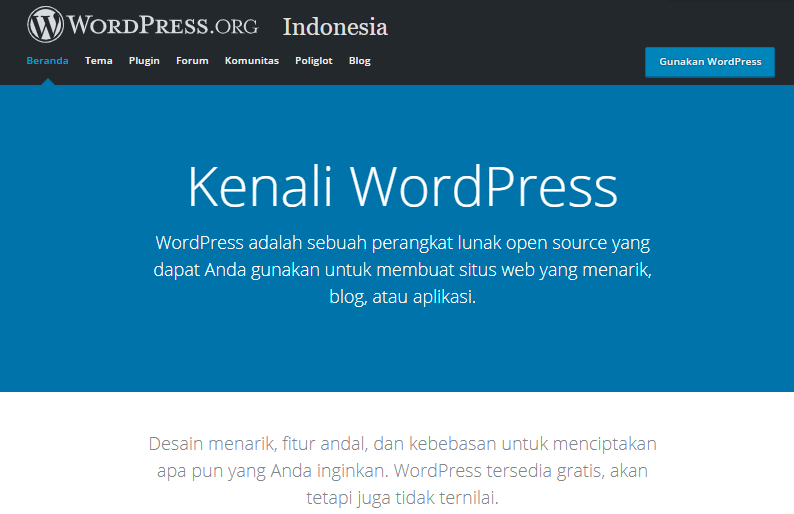
Task: Open the Plugin menu item
Action: tap(144, 61)
